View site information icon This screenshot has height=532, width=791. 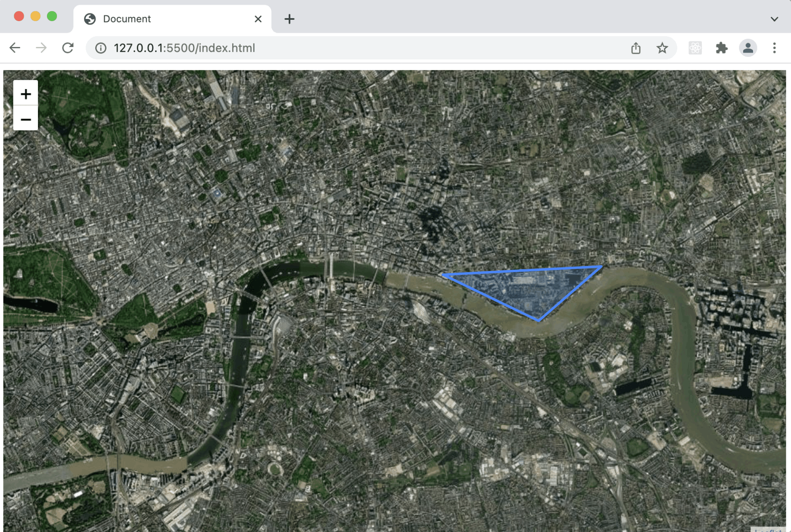tap(101, 48)
